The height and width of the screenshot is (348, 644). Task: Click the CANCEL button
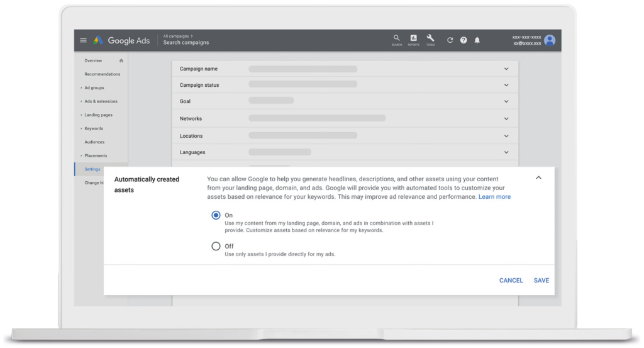(511, 281)
